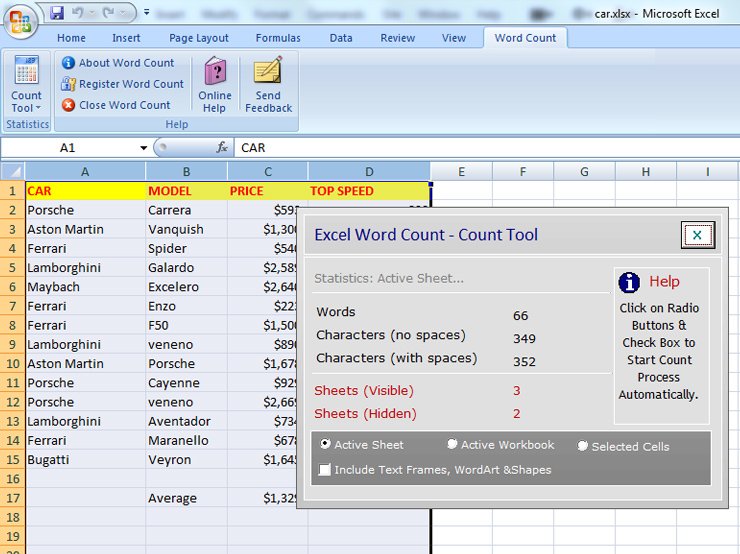Select the Active Sheet radio button
The width and height of the screenshot is (740, 554).
tap(325, 444)
